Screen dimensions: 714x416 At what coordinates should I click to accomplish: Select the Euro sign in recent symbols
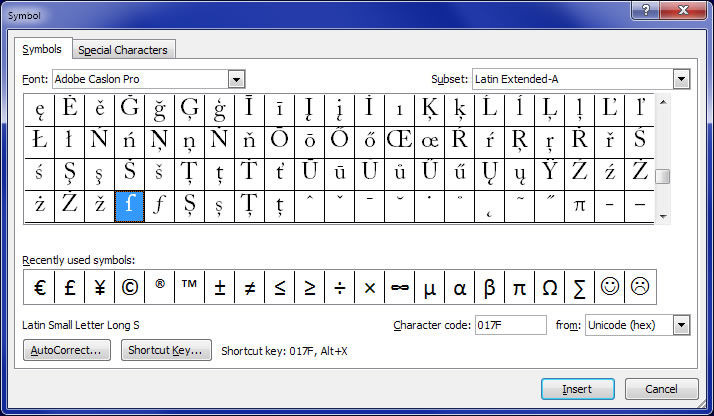(x=39, y=288)
